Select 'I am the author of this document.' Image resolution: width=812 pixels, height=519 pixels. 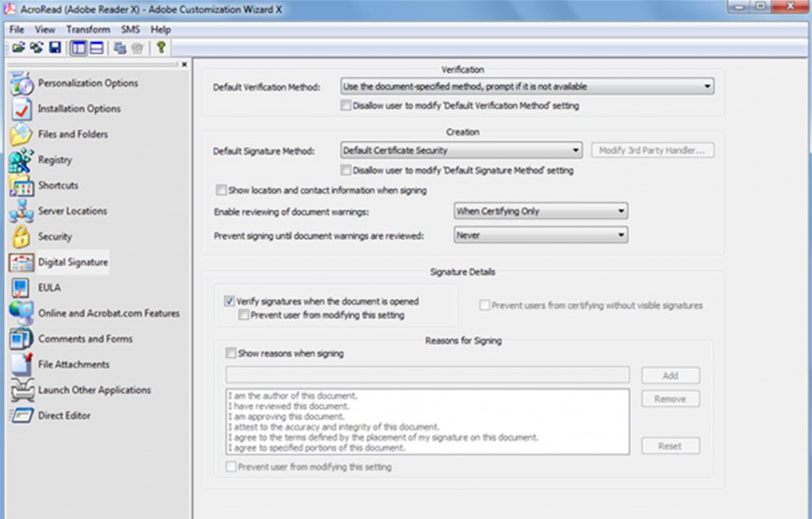pyautogui.click(x=293, y=396)
